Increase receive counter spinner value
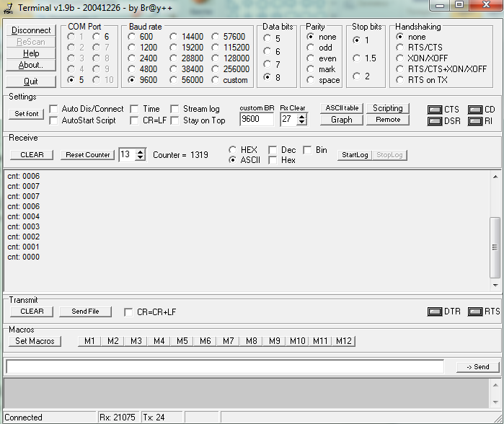 click(140, 152)
